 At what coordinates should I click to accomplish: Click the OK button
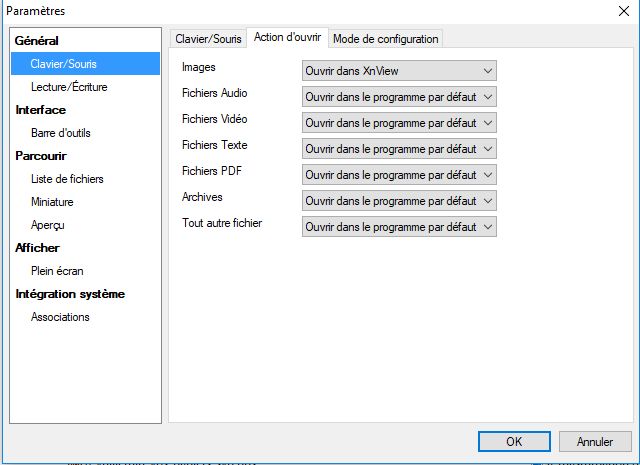[x=514, y=441]
